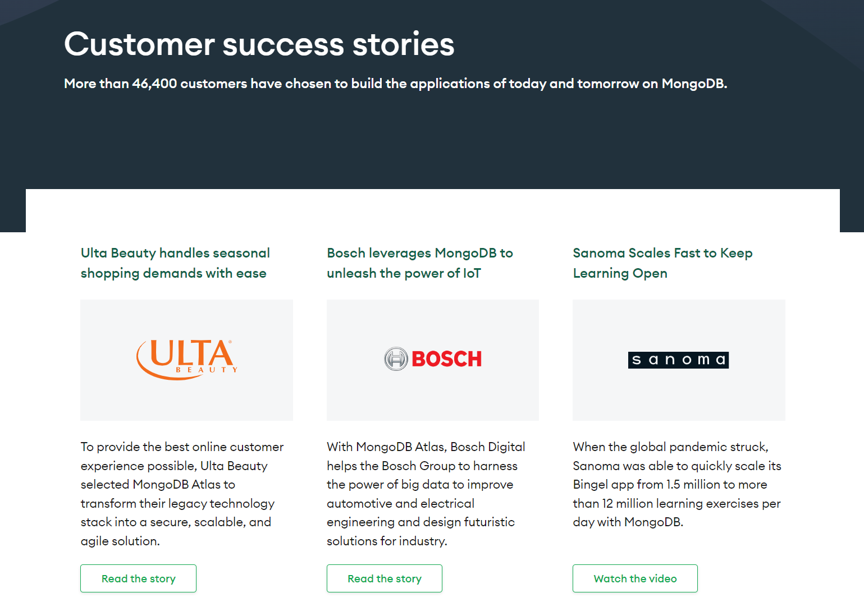Select the Bosch card image area
This screenshot has height=616, width=864.
tap(433, 360)
